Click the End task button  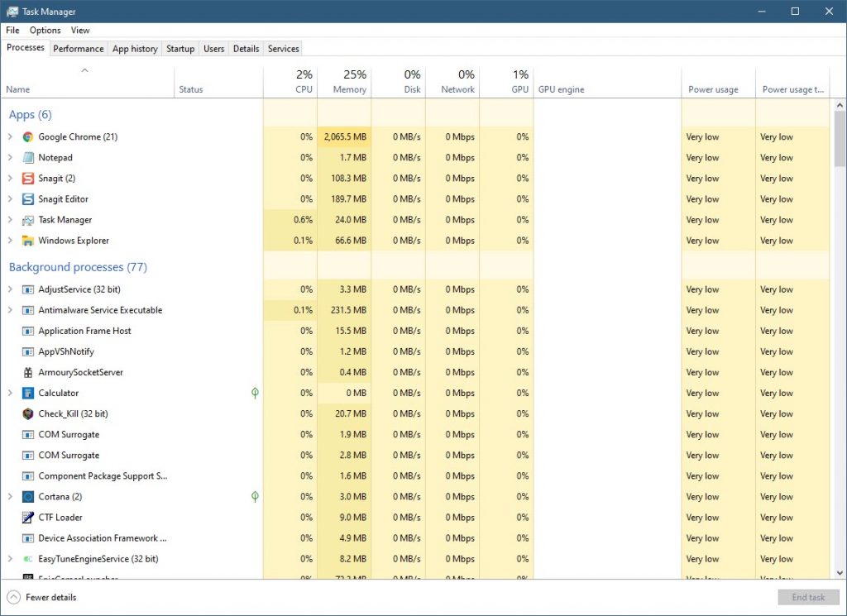808,597
